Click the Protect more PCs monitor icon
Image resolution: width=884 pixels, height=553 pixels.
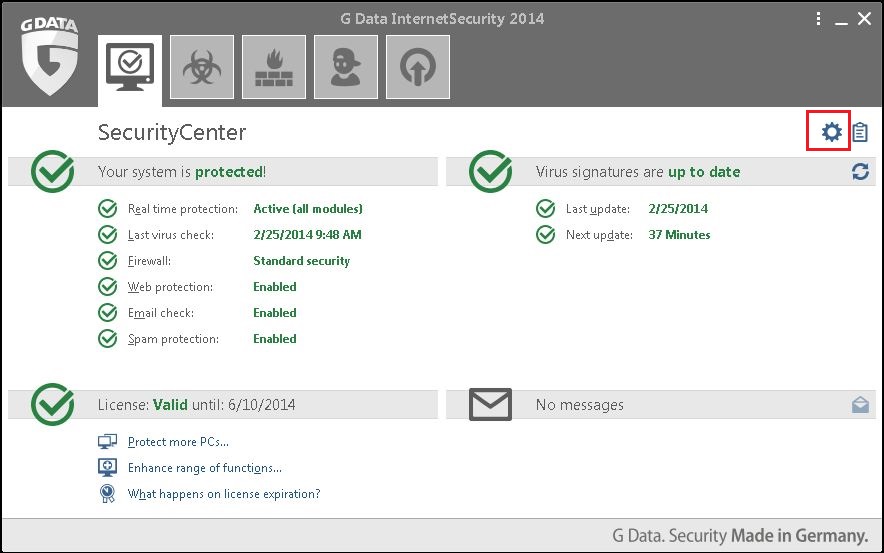tap(107, 441)
